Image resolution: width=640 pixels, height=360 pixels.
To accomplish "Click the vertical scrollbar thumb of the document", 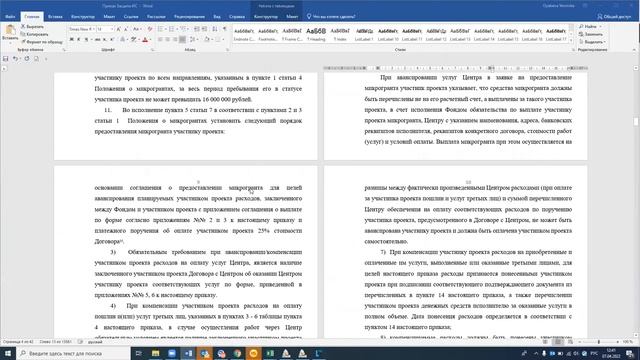I will [636, 122].
